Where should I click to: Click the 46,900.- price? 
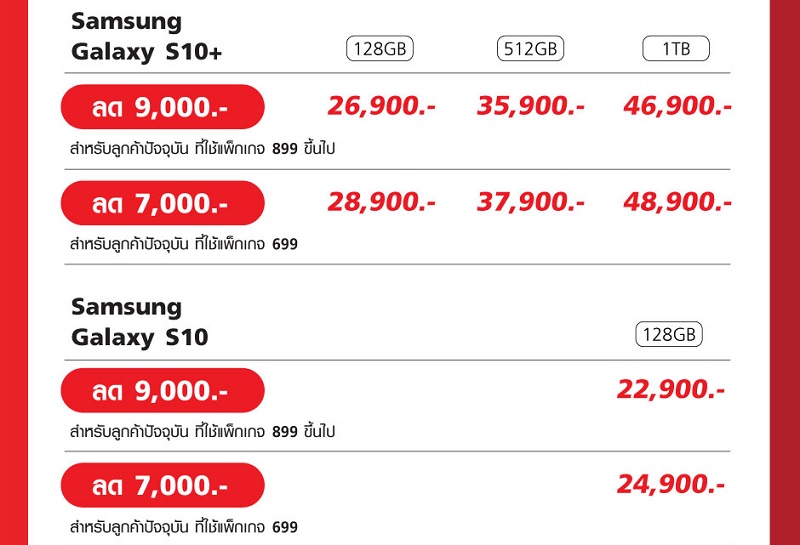677,106
